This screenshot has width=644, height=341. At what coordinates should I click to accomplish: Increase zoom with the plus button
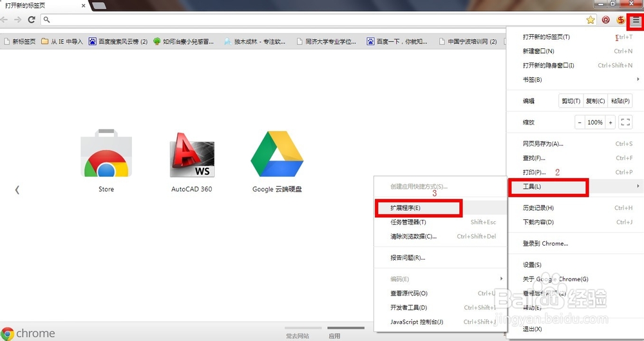611,122
